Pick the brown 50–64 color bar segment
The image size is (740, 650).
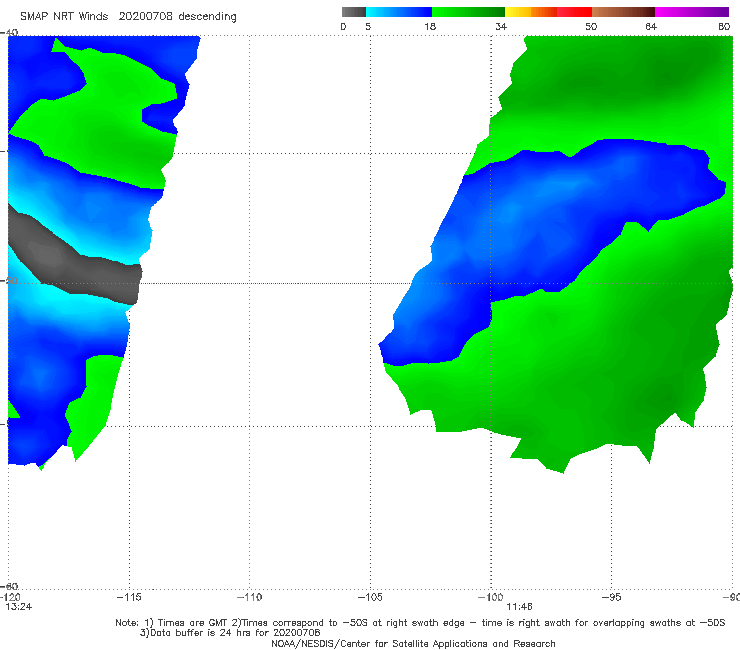pyautogui.click(x=623, y=12)
